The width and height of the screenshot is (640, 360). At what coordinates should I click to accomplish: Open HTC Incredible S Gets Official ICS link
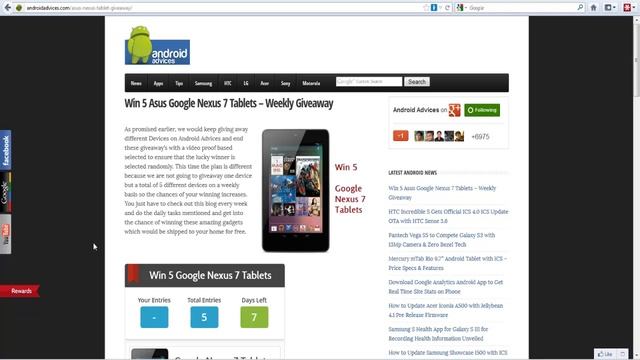point(448,216)
